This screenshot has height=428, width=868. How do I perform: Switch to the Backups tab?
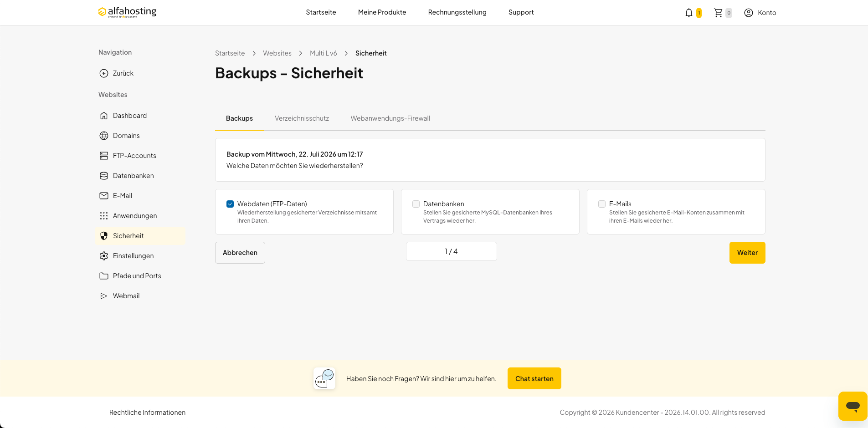tap(239, 118)
